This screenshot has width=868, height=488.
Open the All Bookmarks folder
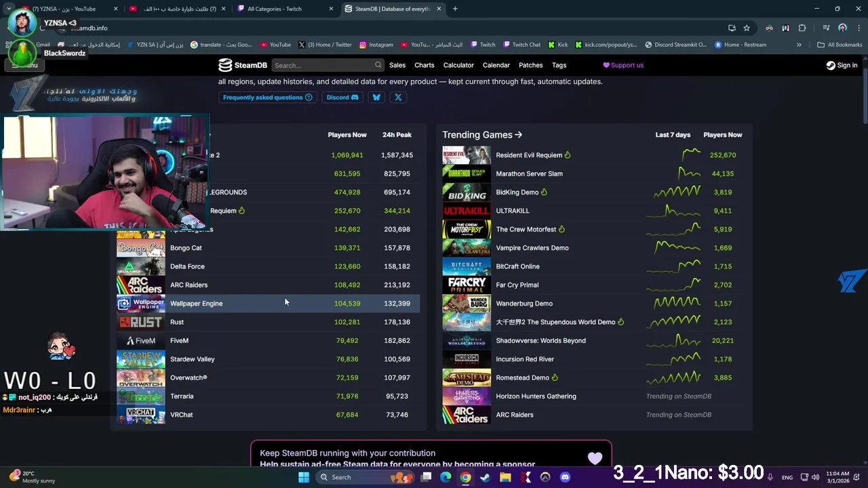pos(840,45)
